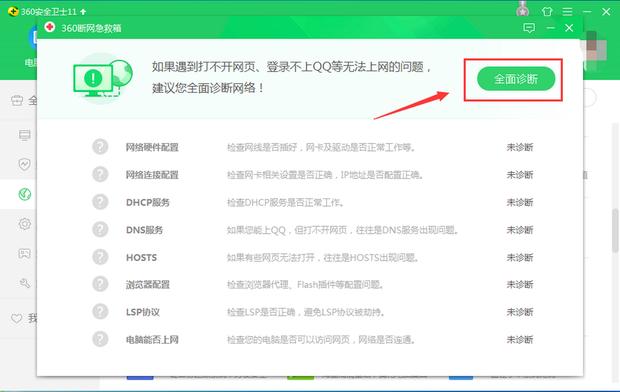Minimize the 360断网急救箱 dialog
The height and width of the screenshot is (392, 620).
pos(550,28)
